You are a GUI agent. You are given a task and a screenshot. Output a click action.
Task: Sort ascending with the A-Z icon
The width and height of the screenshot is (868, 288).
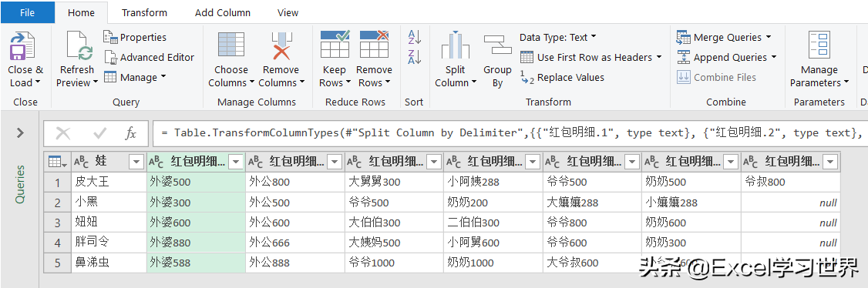coord(415,37)
